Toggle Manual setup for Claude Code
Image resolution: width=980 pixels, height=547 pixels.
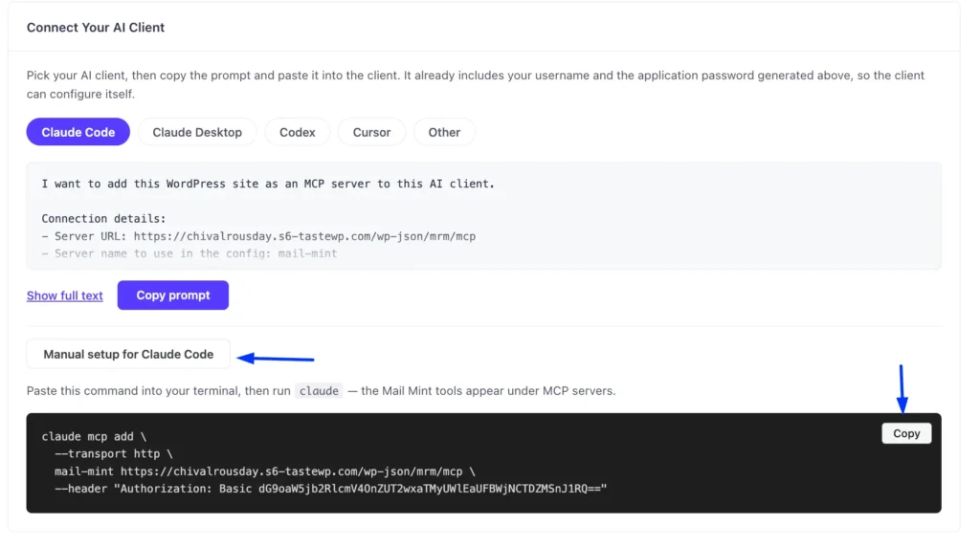point(128,355)
